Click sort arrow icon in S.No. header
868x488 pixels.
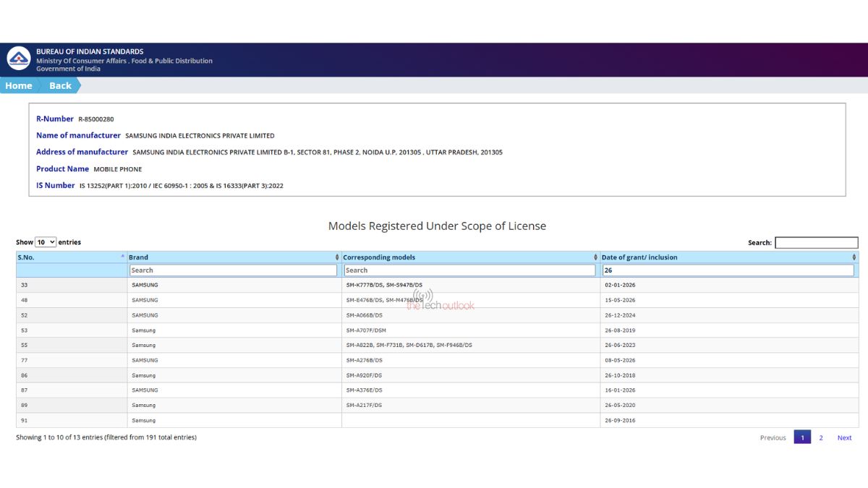(122, 257)
